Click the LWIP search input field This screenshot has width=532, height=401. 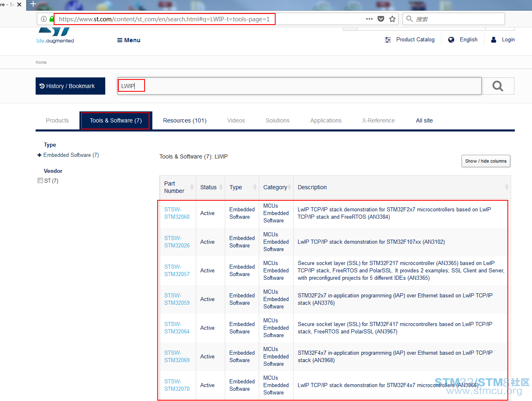point(299,86)
